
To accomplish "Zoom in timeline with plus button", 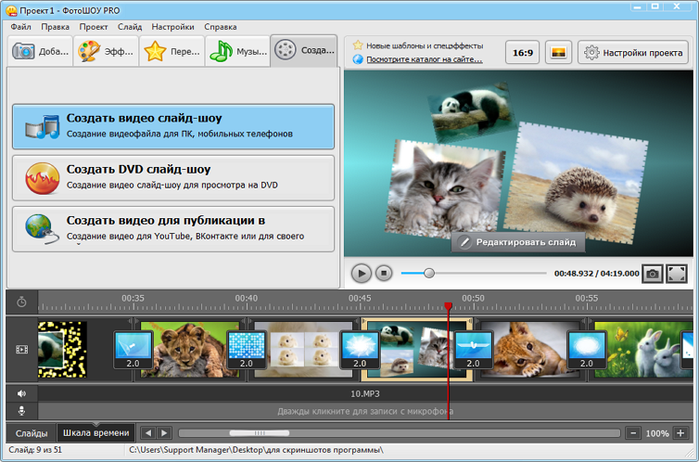I will point(680,433).
